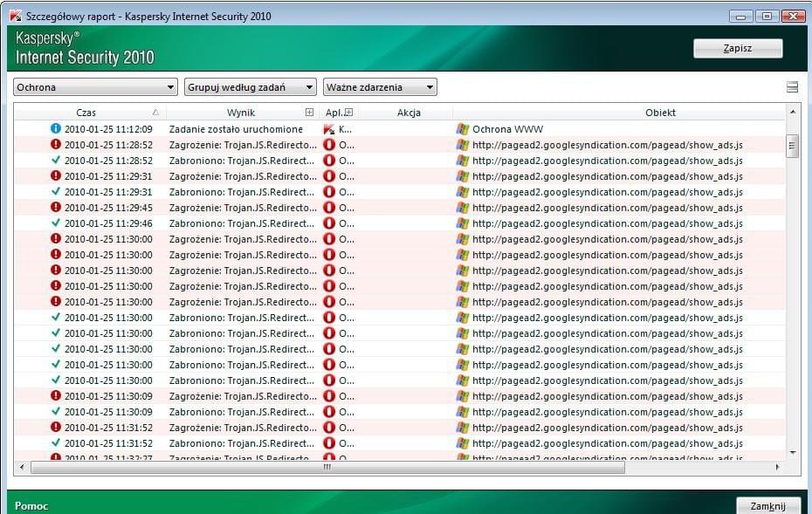Click the Obiekt column header
This screenshot has width=812, height=514.
pos(660,113)
